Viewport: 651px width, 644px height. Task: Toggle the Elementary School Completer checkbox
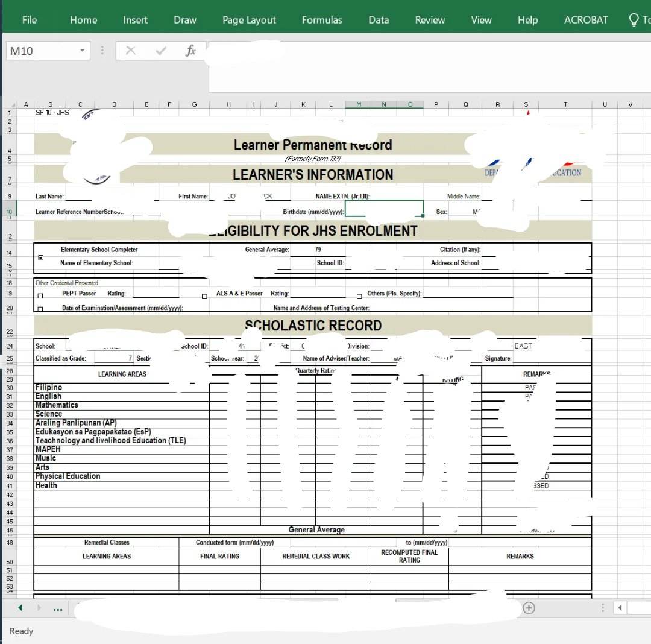point(41,257)
